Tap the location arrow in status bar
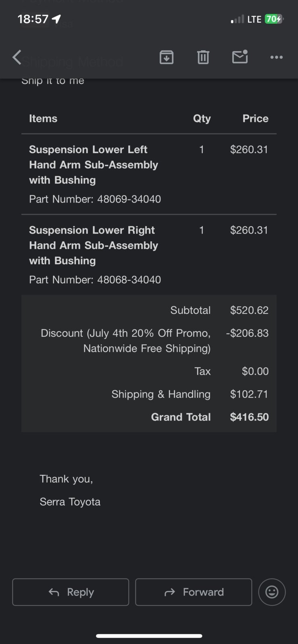This screenshot has height=644, width=298. (56, 19)
